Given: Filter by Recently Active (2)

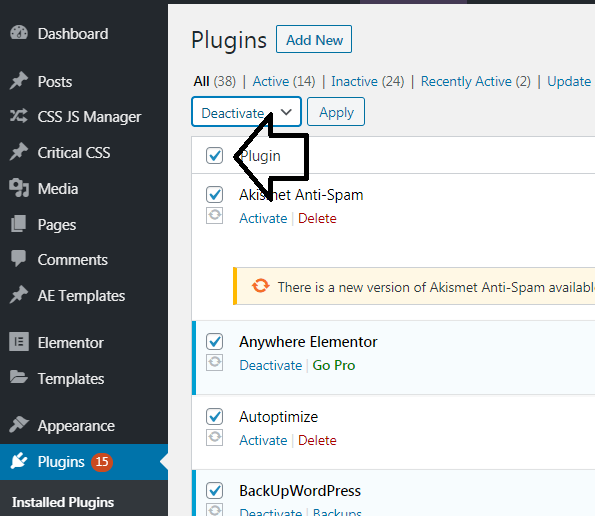Looking at the screenshot, I should click(475, 81).
